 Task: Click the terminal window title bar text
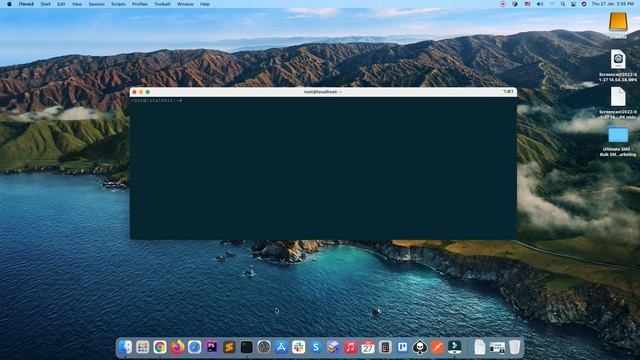tap(323, 92)
